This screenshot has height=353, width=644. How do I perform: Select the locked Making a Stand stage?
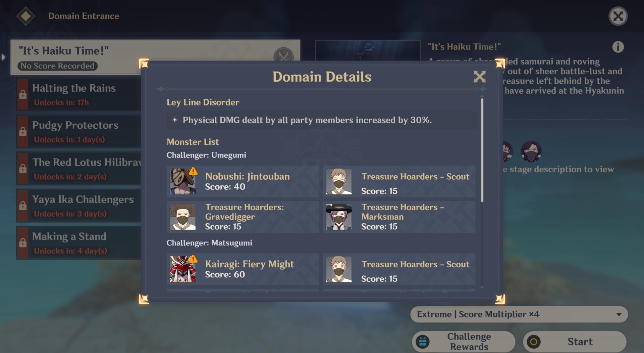pyautogui.click(x=79, y=243)
